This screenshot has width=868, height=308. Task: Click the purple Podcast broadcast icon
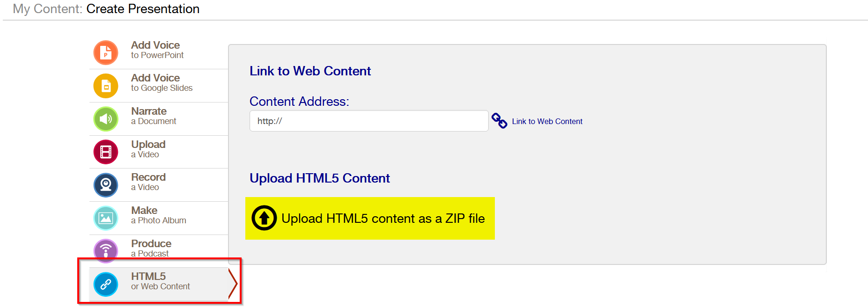pyautogui.click(x=106, y=250)
